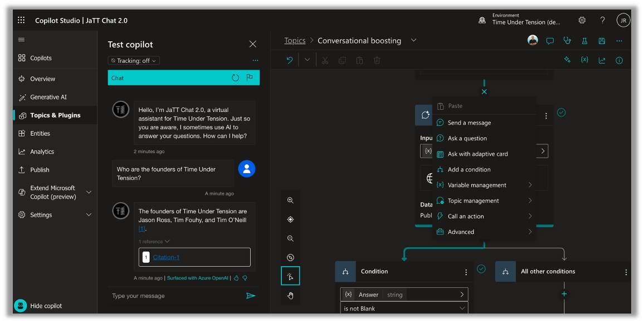Give thumbs down to bot answer
This screenshot has height=323, width=644.
tap(245, 278)
